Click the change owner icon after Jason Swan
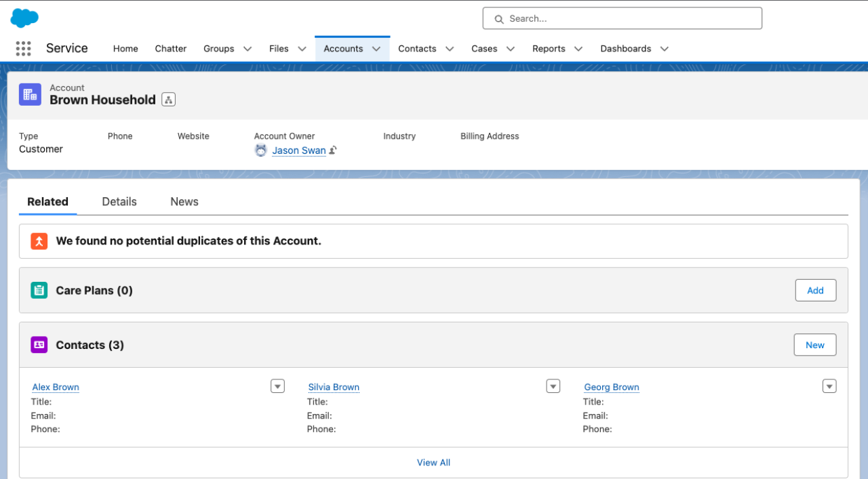The width and height of the screenshot is (868, 479). (x=333, y=150)
